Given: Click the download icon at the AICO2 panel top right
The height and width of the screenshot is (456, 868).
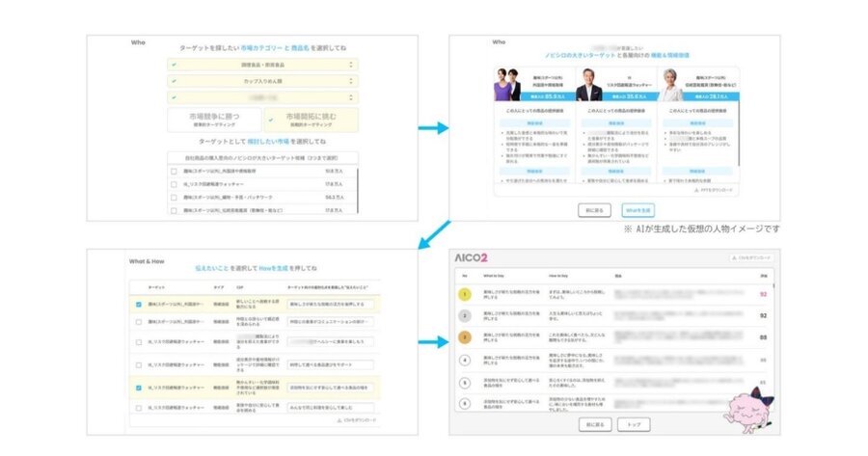Looking at the screenshot, I should tap(734, 257).
